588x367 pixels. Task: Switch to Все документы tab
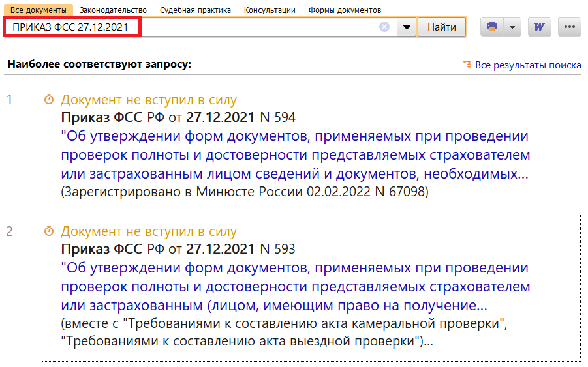(39, 10)
